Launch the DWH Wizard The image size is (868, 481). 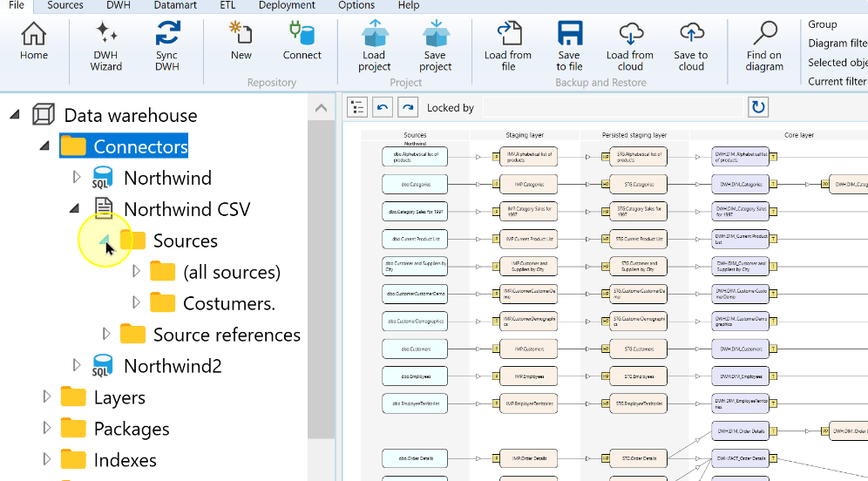pyautogui.click(x=105, y=46)
